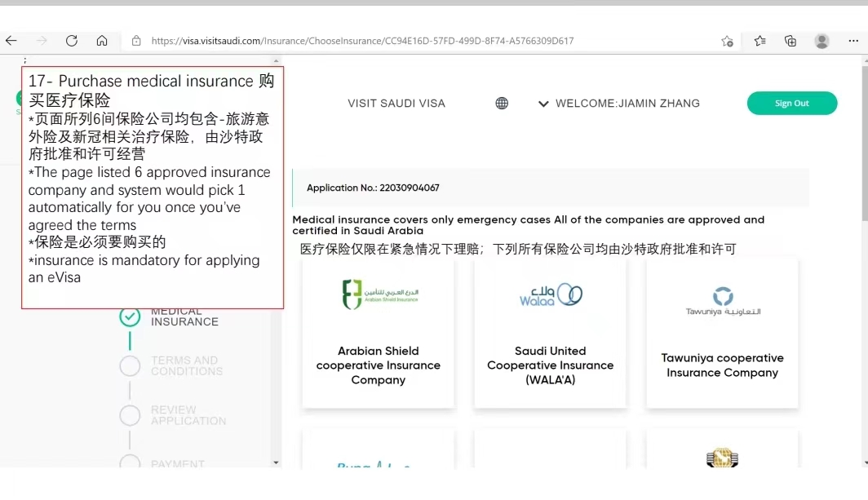Viewport: 868px width, 500px height.
Task: Choose Saudi United Cooperative Insurance (WALA'A) card
Action: click(x=550, y=333)
